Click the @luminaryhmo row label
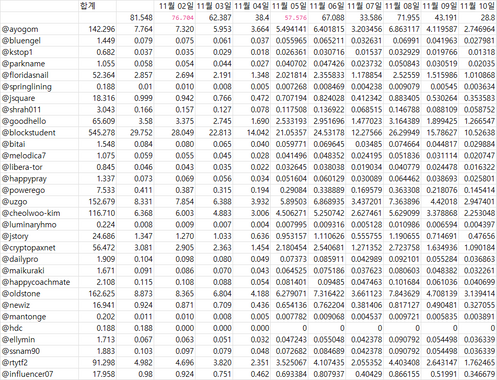 29,225
